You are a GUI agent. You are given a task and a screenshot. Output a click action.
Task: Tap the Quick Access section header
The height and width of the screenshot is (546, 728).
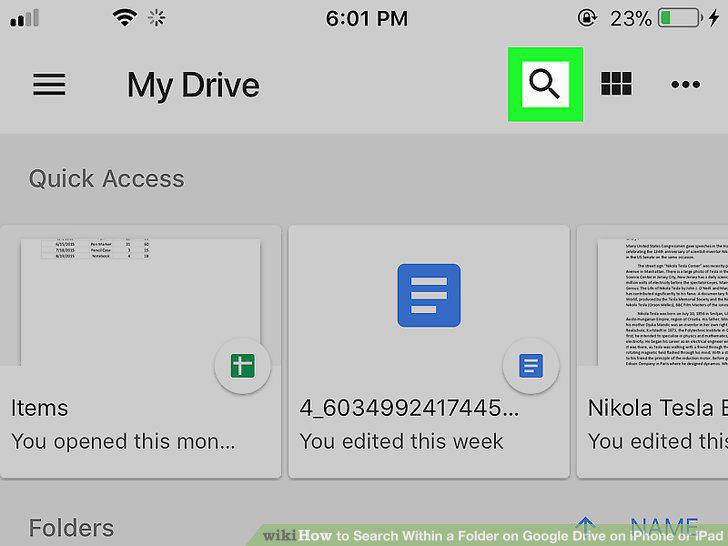106,179
